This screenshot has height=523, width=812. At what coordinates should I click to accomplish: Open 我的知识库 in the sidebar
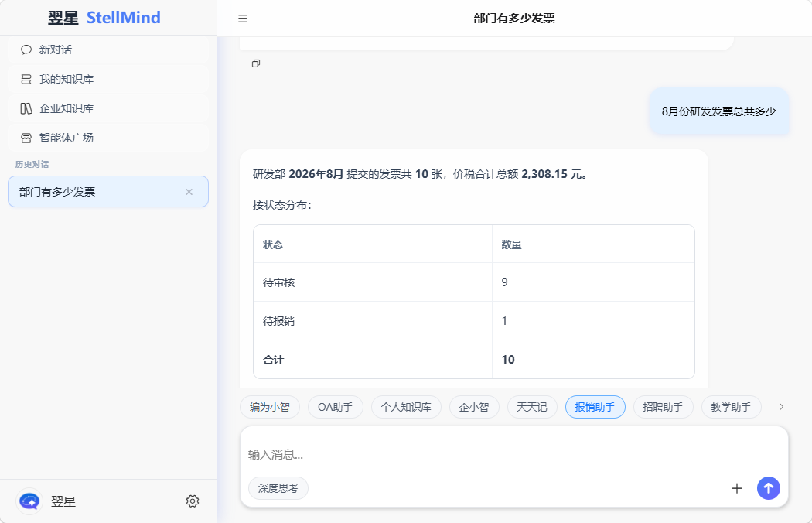click(108, 80)
